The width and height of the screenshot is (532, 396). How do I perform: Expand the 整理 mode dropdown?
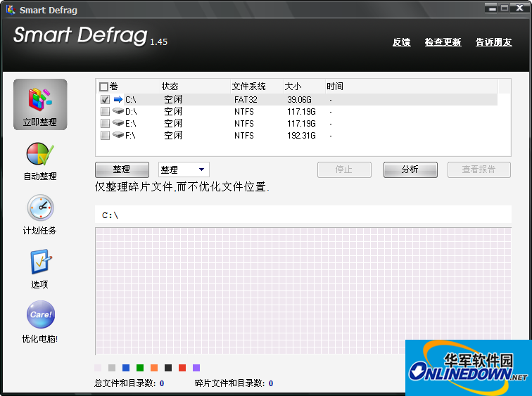point(201,170)
